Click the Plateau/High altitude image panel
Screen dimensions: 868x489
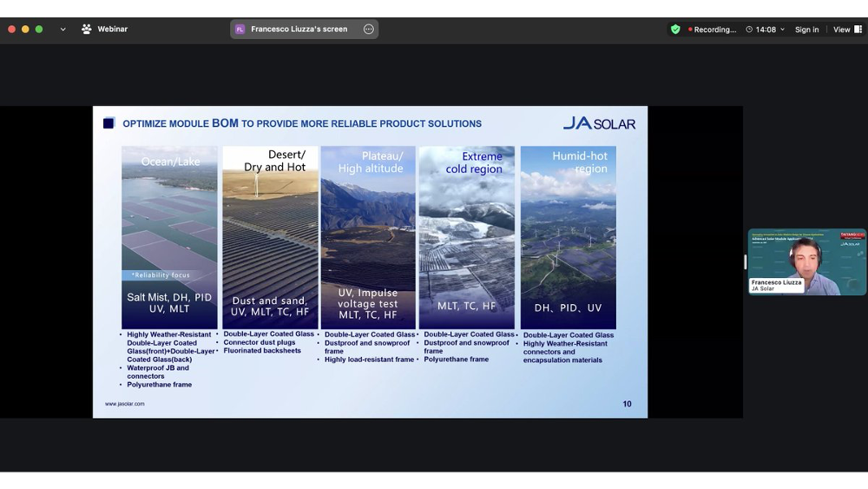tap(368, 237)
